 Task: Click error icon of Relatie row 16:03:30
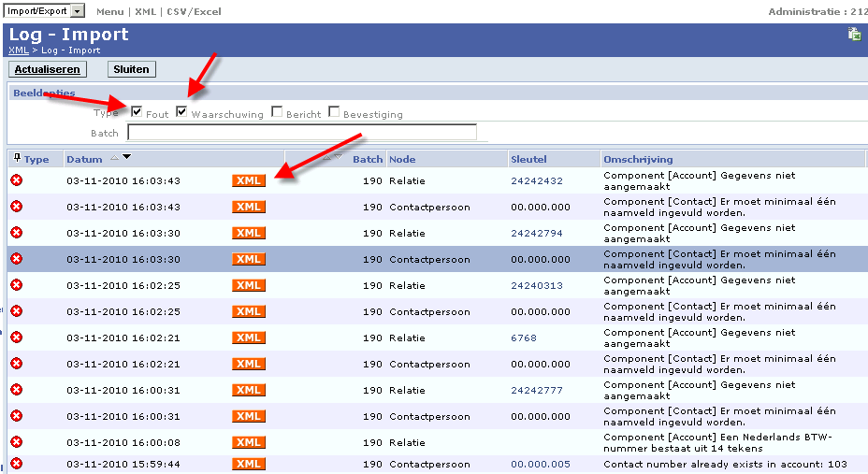coord(17,232)
